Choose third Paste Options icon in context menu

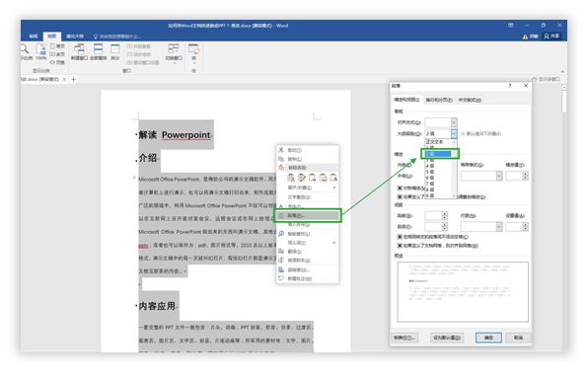pyautogui.click(x=312, y=178)
